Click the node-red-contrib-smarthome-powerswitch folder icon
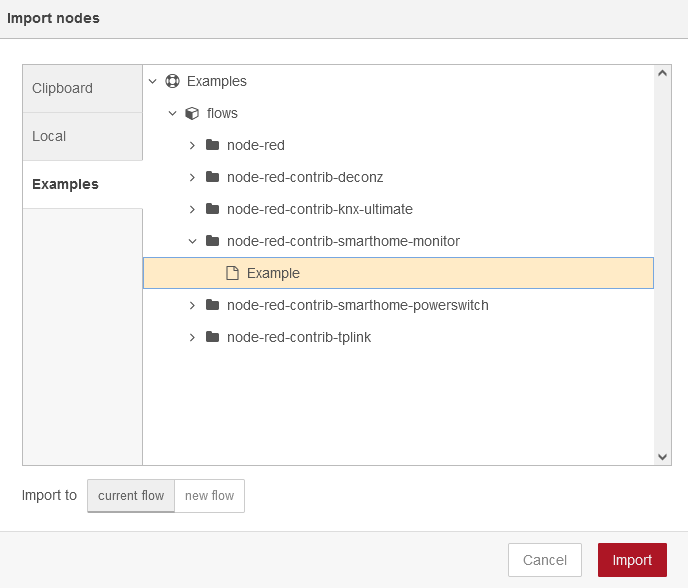Image resolution: width=688 pixels, height=588 pixels. point(212,305)
